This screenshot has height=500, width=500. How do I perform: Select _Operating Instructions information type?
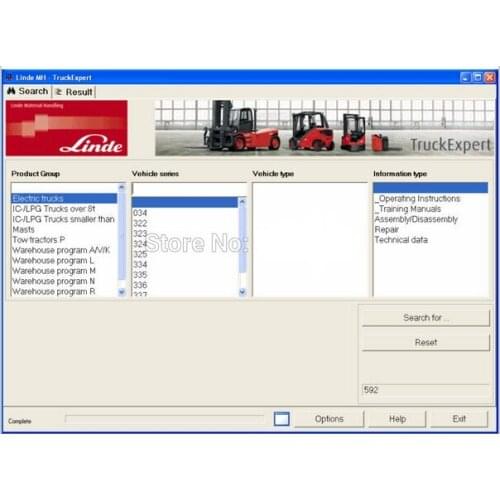point(430,198)
